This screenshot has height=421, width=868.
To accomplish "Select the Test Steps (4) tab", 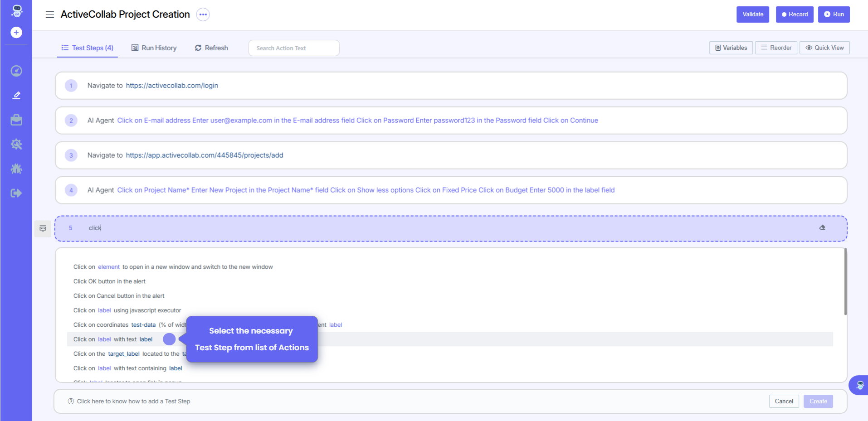I will [88, 48].
